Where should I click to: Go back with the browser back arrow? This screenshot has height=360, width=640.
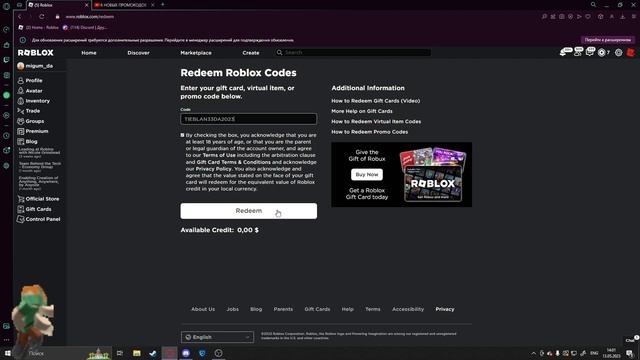tap(19, 17)
